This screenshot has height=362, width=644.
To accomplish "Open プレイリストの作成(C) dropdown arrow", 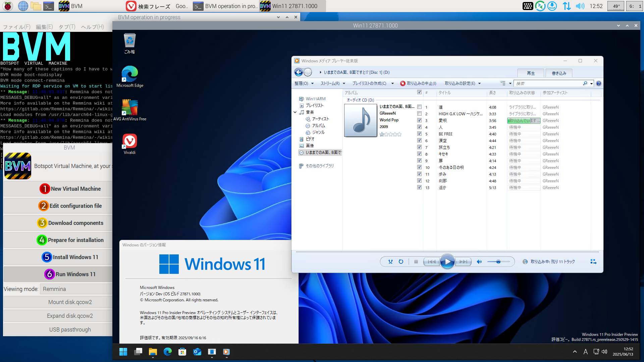I will pyautogui.click(x=392, y=83).
